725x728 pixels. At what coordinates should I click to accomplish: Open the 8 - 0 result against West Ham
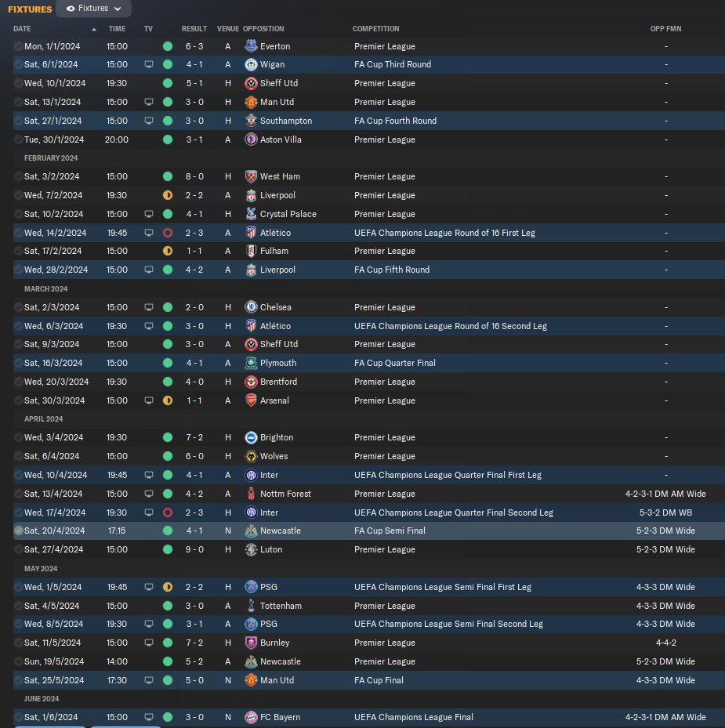click(194, 176)
